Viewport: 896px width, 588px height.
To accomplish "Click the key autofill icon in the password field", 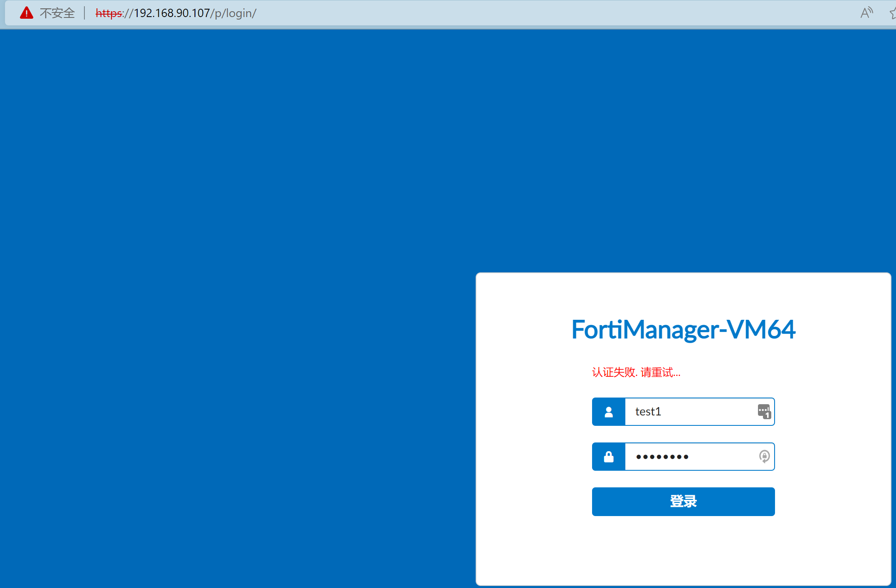I will coord(764,456).
